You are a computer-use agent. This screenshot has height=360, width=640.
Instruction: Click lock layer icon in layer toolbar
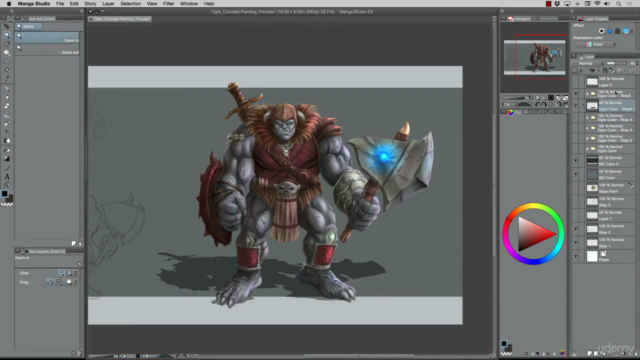[x=605, y=71]
